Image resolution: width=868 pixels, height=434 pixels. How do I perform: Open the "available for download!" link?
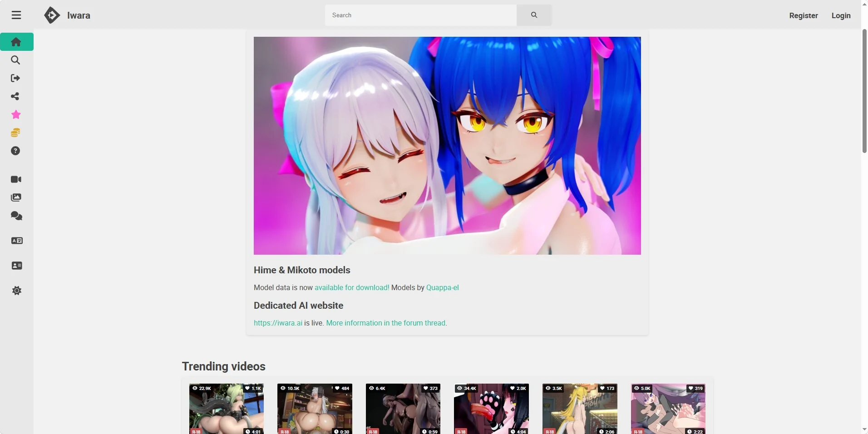point(352,287)
